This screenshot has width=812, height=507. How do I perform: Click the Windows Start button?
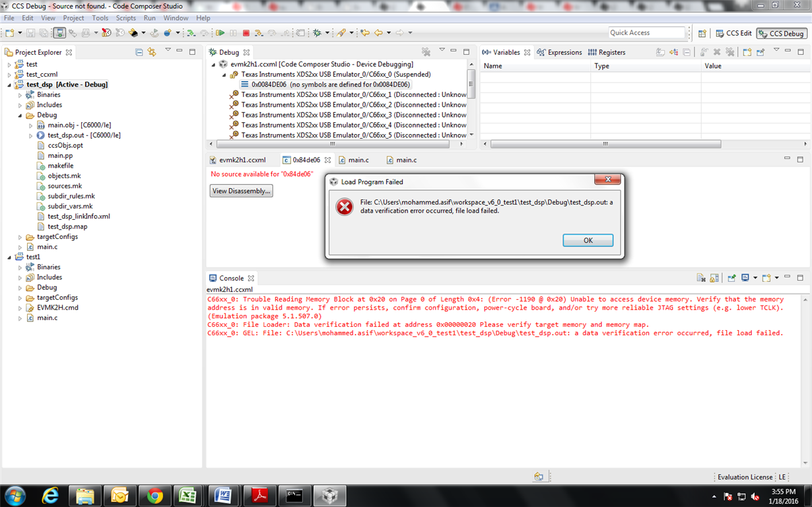pyautogui.click(x=15, y=495)
